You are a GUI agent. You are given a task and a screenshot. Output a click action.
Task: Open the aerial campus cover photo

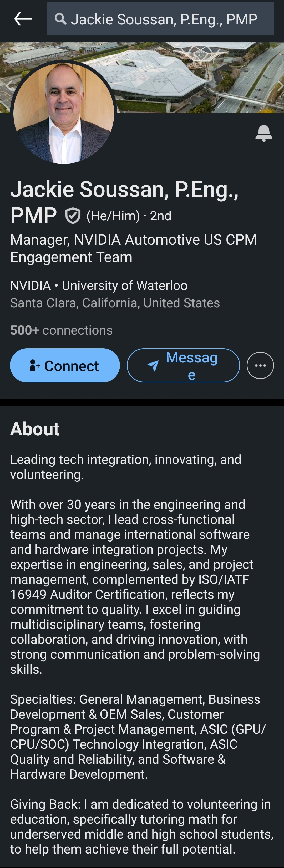[x=199, y=78]
